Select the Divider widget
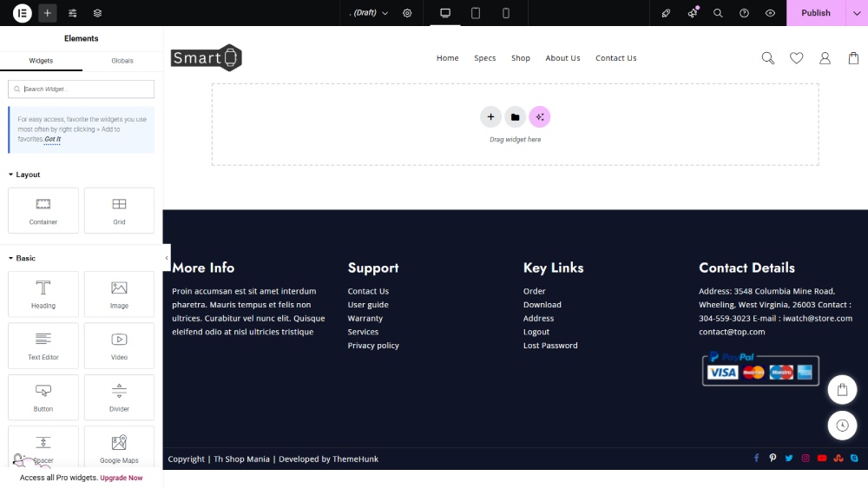This screenshot has height=489, width=868. pyautogui.click(x=119, y=397)
